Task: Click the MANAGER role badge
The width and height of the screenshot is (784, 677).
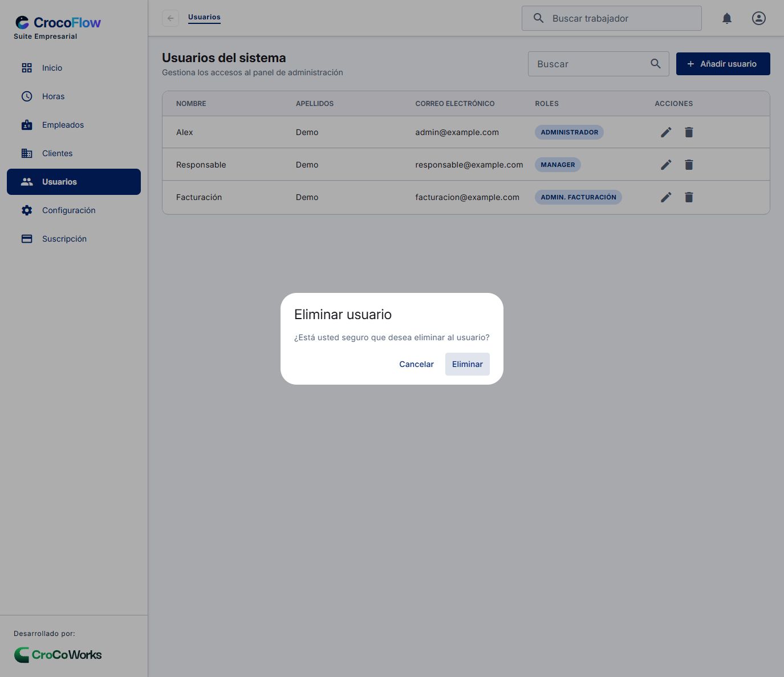Action: pos(558,165)
